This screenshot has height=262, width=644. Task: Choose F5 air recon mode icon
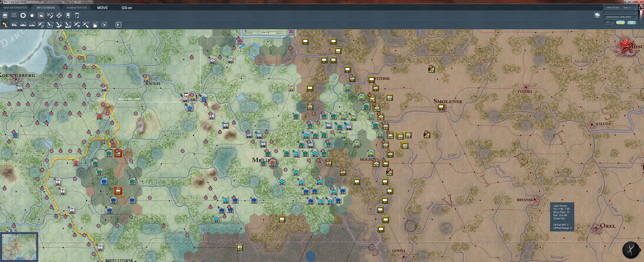[41, 25]
